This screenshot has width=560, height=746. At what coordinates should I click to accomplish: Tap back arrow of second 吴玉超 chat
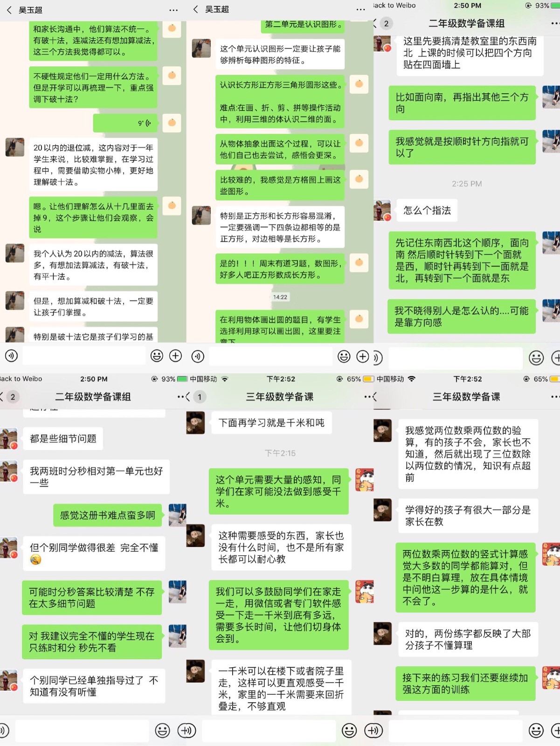196,9
